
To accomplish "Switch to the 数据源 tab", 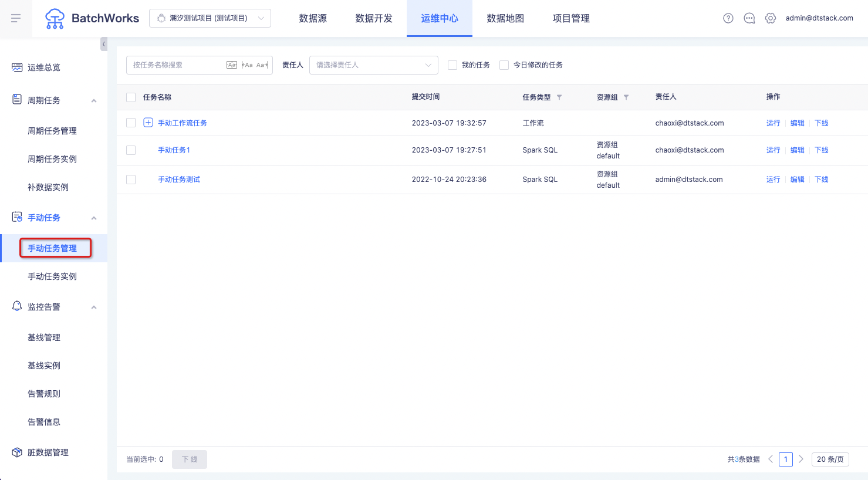I will tap(313, 18).
